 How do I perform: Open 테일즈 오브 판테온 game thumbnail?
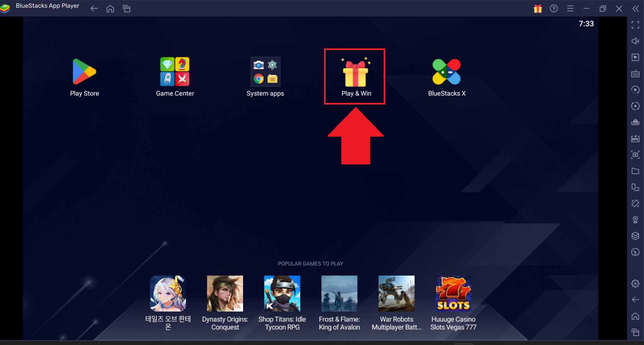coord(168,294)
